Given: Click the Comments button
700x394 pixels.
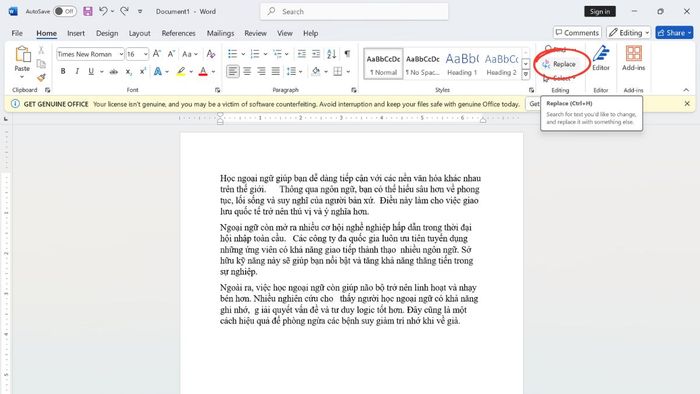Looking at the screenshot, I should point(577,33).
